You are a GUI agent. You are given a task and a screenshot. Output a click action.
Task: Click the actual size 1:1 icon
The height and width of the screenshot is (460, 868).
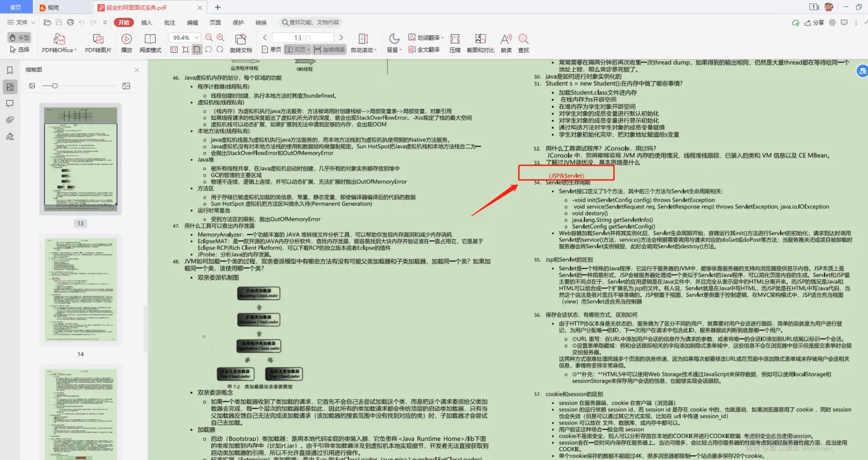pyautogui.click(x=174, y=50)
